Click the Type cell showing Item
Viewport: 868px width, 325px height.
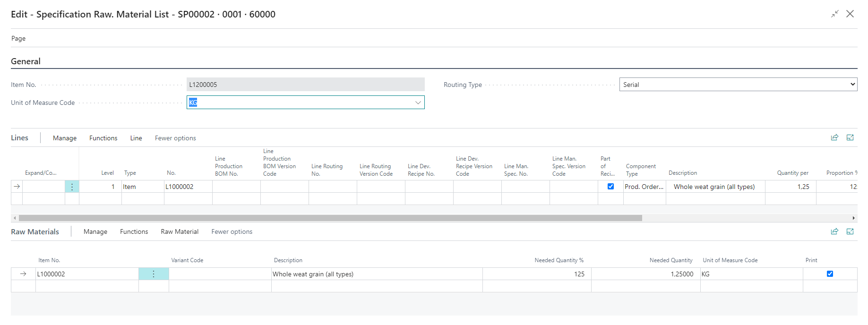[x=143, y=187]
